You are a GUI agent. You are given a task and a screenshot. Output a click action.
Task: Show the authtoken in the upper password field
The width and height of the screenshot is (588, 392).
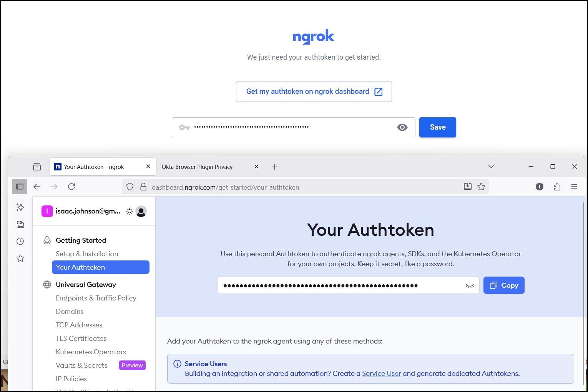(402, 127)
